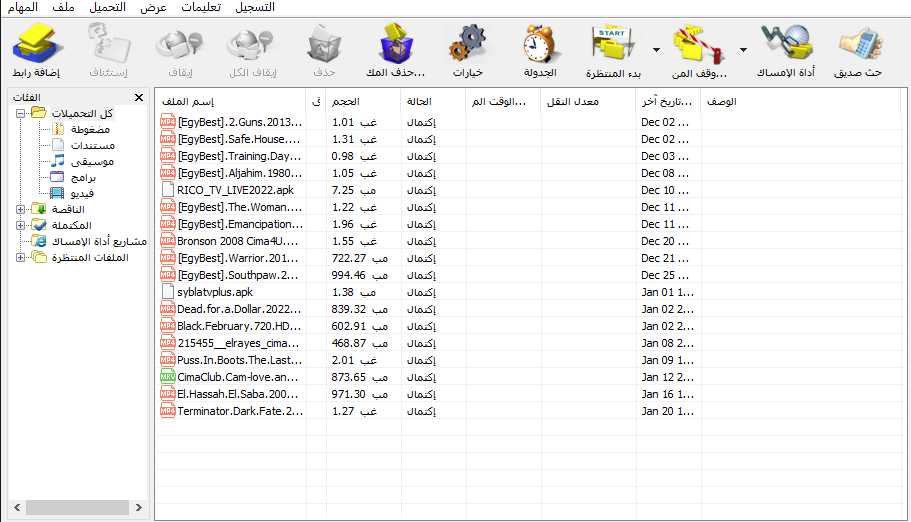Sort by الحالة (Status) column header
The width and height of the screenshot is (911, 522).
[433, 101]
